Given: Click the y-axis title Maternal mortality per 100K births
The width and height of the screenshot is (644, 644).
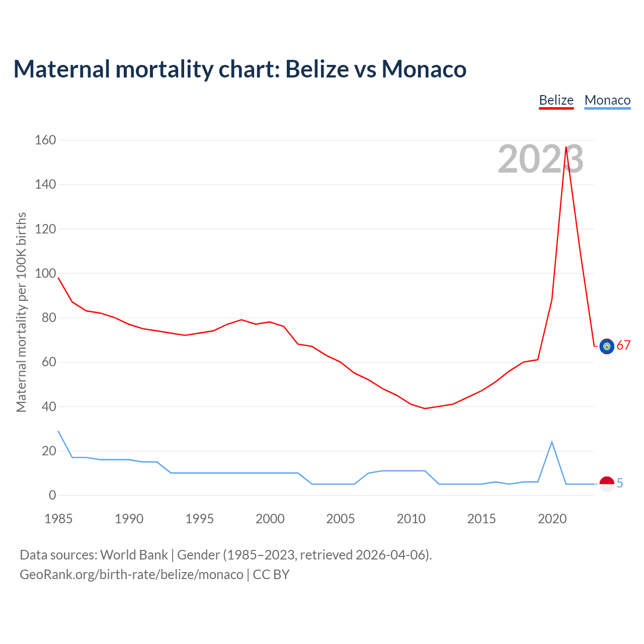Looking at the screenshot, I should (21, 312).
